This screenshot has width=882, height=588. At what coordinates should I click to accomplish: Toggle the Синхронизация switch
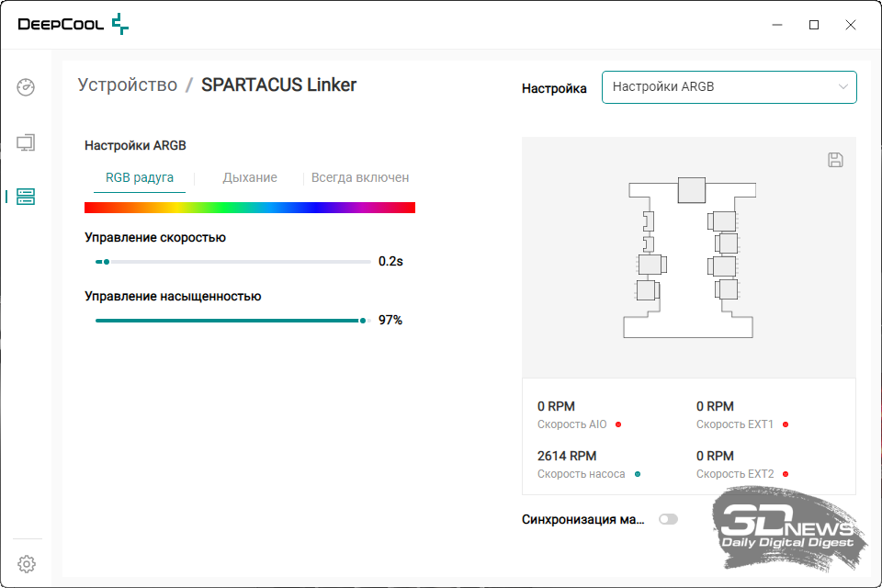(x=668, y=519)
